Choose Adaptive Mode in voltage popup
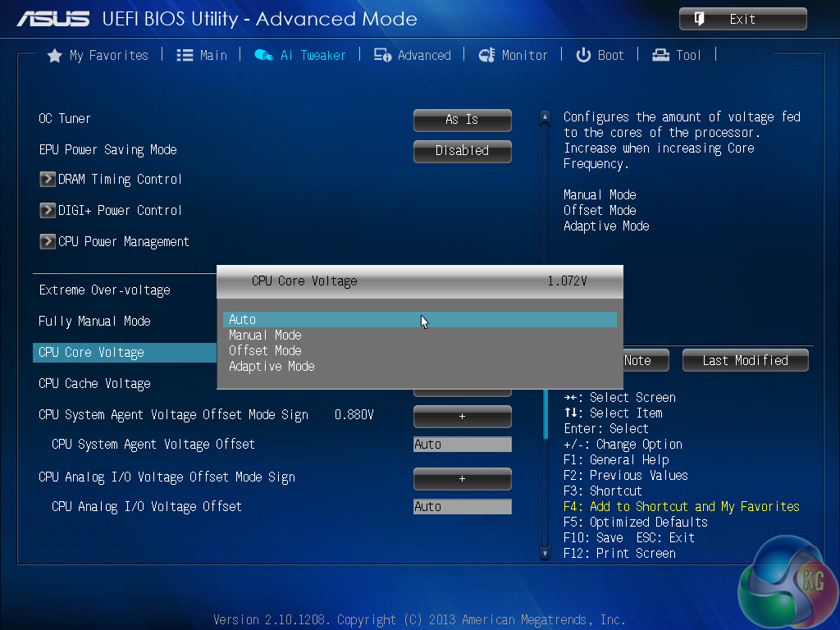Image resolution: width=840 pixels, height=630 pixels. coord(420,367)
